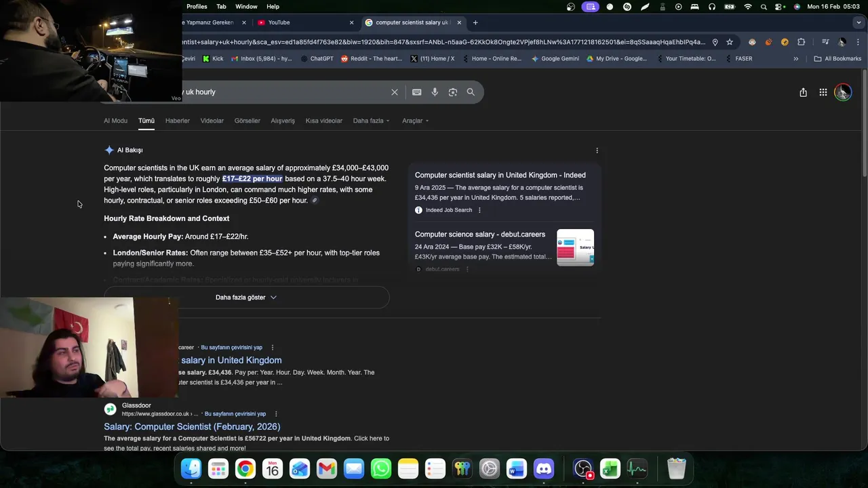Search by image with Google Lens
Screen dimensions: 868x488
(x=453, y=92)
